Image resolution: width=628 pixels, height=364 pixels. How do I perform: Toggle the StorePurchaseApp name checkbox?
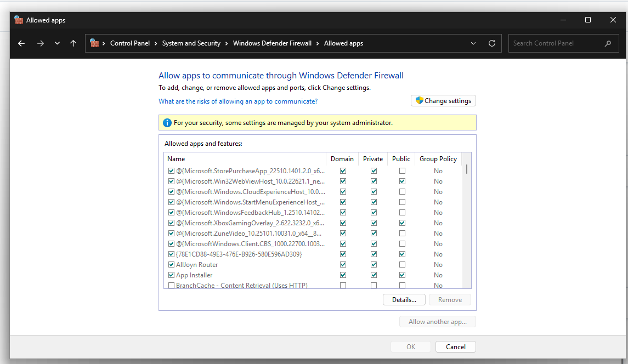pyautogui.click(x=172, y=171)
